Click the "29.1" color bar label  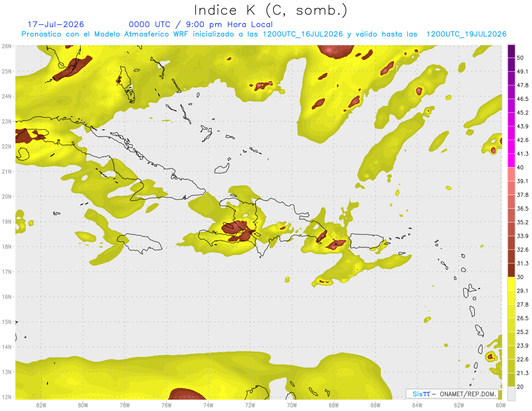point(523,291)
